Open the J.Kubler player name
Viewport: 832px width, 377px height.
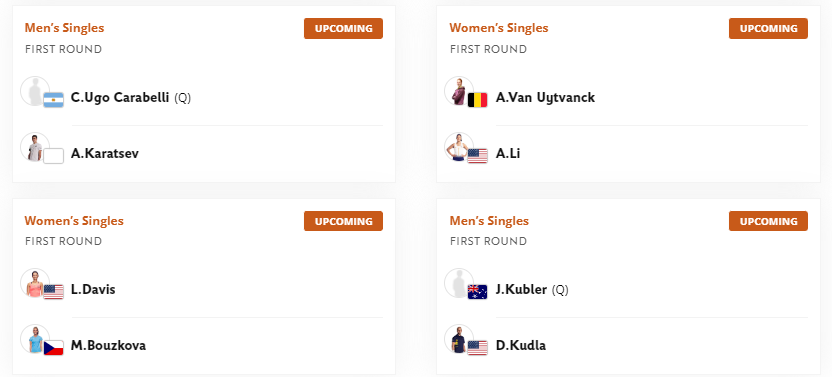pyautogui.click(x=521, y=289)
